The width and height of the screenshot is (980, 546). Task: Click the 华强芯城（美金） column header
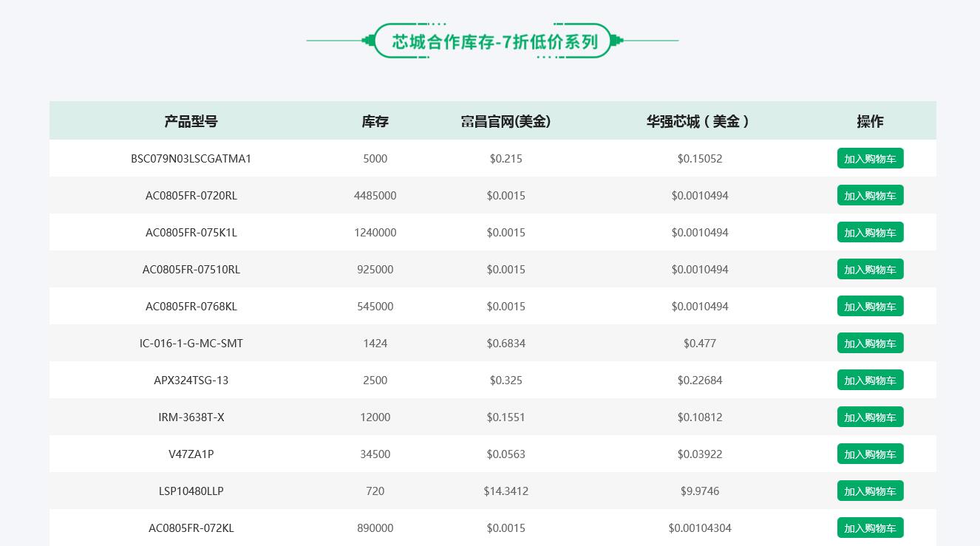[x=699, y=121]
